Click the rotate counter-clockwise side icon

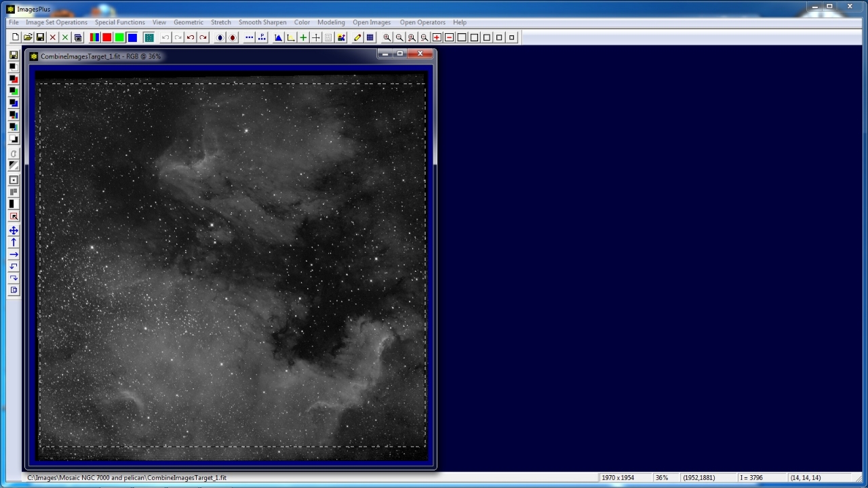(14, 266)
